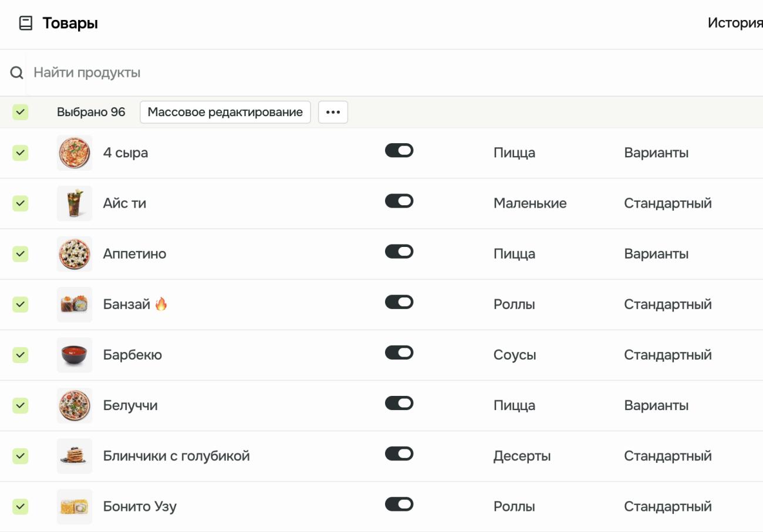Click the Массовое редактирование button
The width and height of the screenshot is (763, 532).
[x=225, y=112]
